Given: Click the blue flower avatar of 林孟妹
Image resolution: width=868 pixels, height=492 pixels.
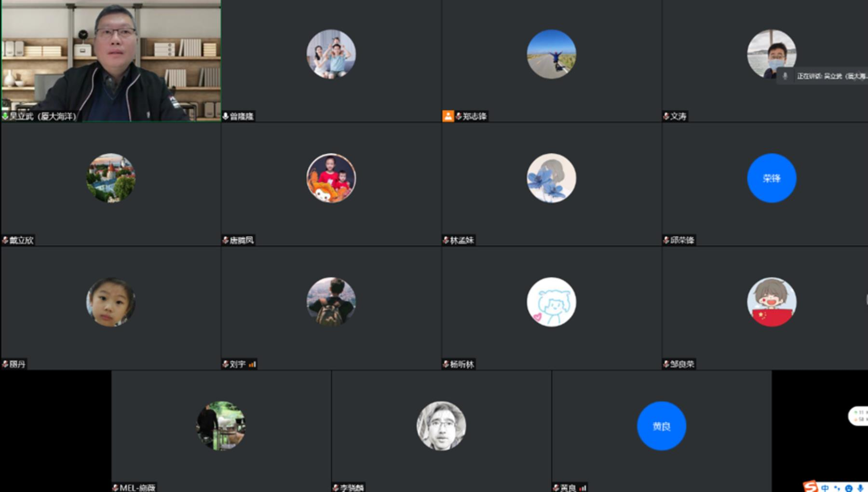Looking at the screenshot, I should pyautogui.click(x=551, y=178).
